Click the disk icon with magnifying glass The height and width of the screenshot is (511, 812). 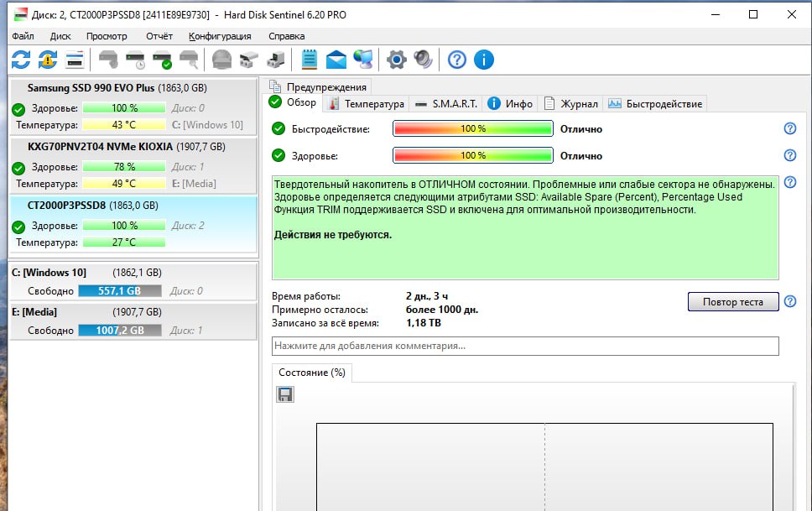coord(189,60)
